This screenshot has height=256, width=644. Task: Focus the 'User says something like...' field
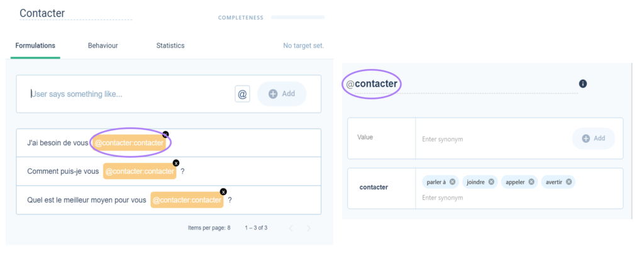[x=131, y=94]
